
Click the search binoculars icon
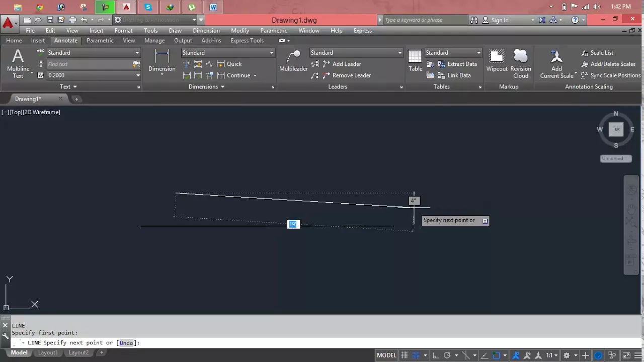474,20
